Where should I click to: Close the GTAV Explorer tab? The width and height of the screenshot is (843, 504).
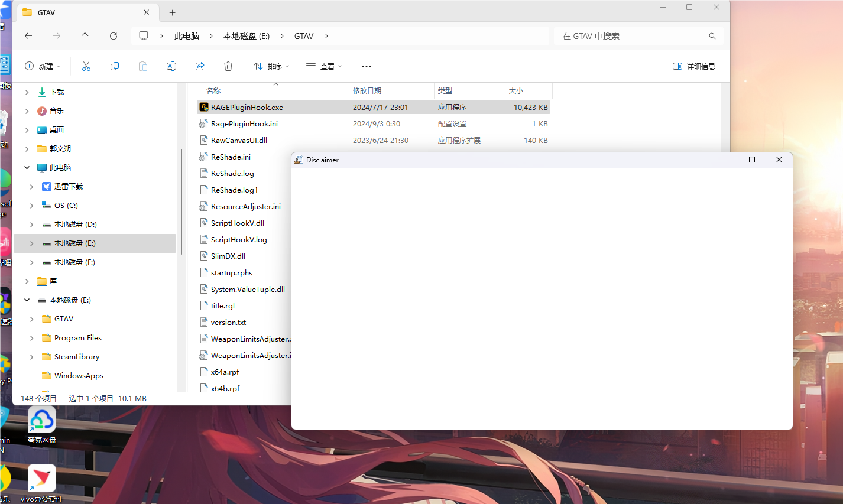click(x=147, y=12)
